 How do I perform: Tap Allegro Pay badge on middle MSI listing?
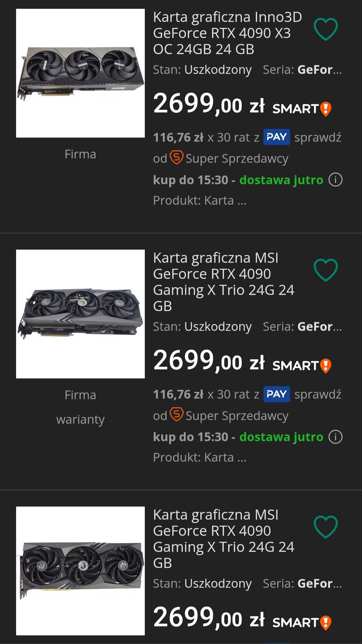click(277, 394)
